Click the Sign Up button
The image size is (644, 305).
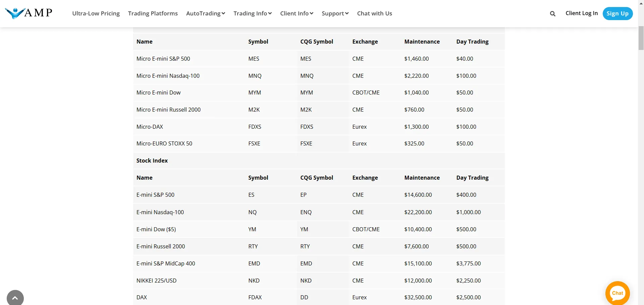point(618,13)
